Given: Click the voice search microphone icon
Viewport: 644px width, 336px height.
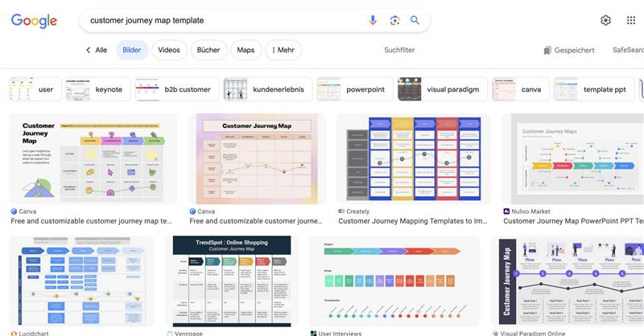Looking at the screenshot, I should [x=373, y=20].
